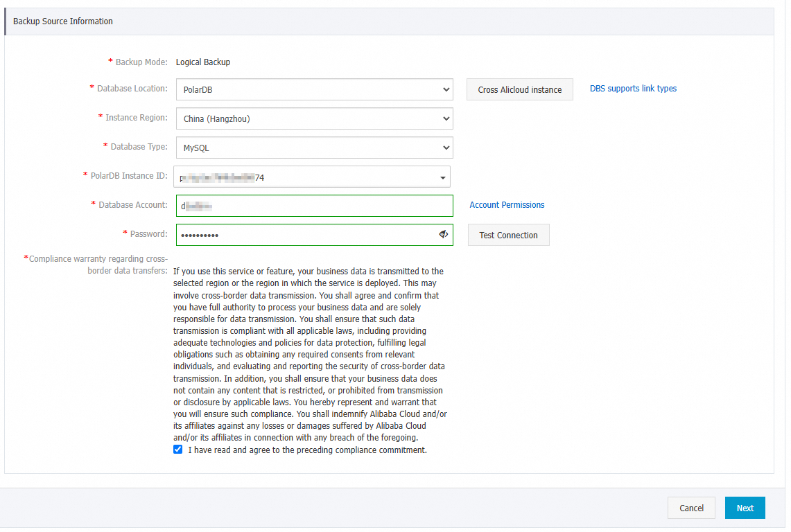This screenshot has height=532, width=791.
Task: Open DBS supports link types link
Action: click(633, 89)
